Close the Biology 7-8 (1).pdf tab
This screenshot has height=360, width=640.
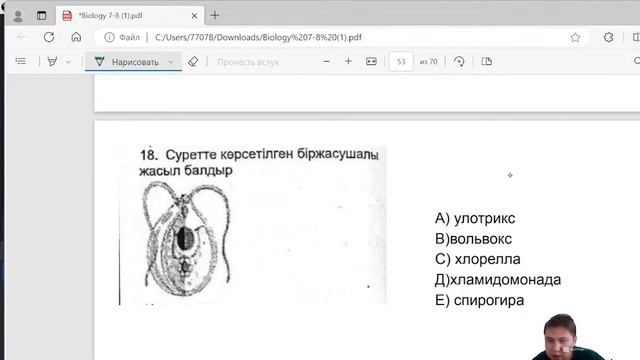coord(194,16)
